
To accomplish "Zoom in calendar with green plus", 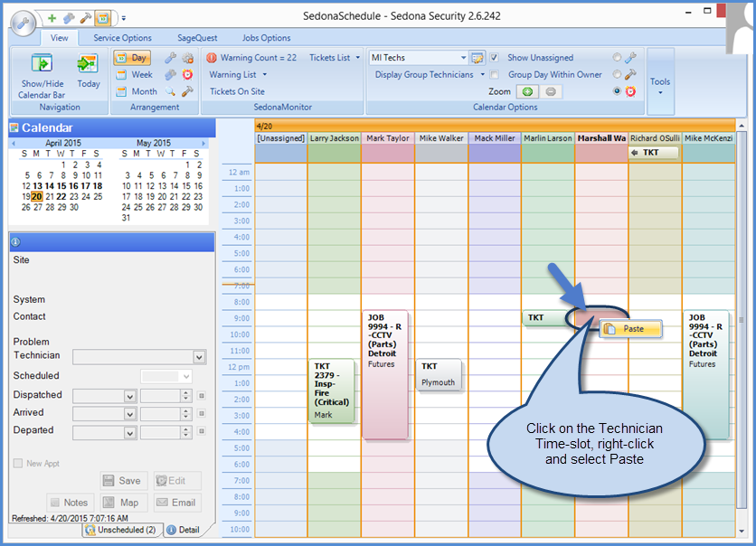I will coord(527,91).
